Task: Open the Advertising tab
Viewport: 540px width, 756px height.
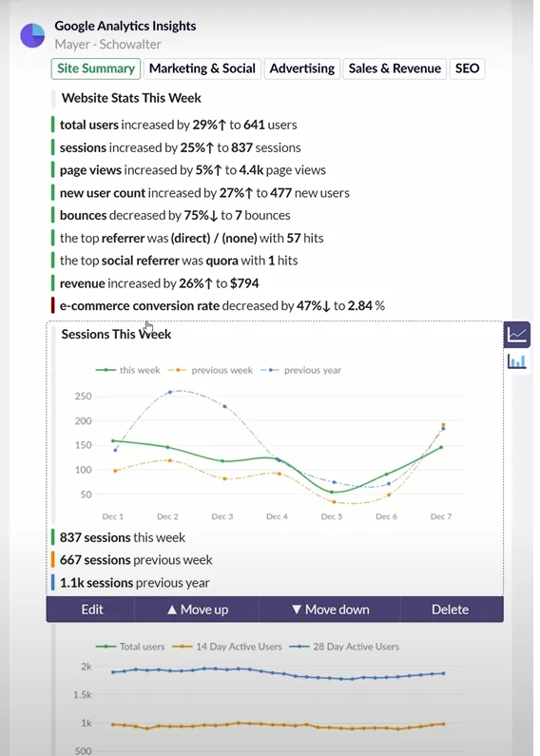Action: [301, 68]
